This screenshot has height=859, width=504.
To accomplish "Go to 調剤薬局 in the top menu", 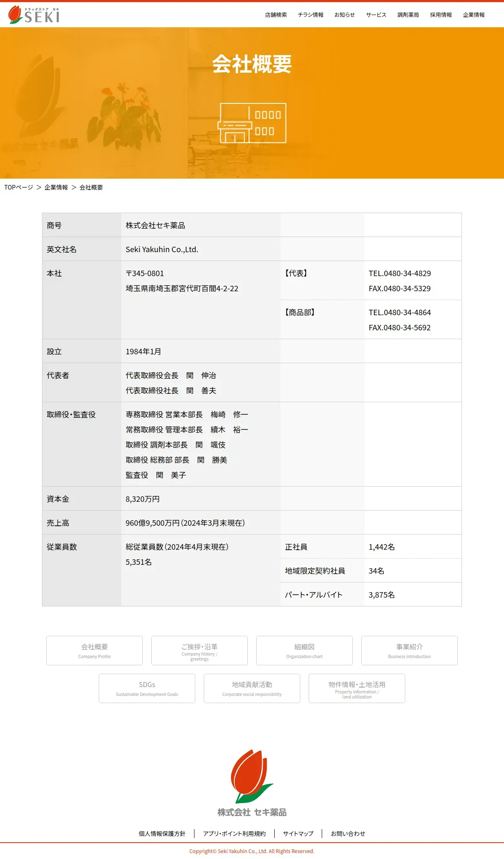I will 408,15.
